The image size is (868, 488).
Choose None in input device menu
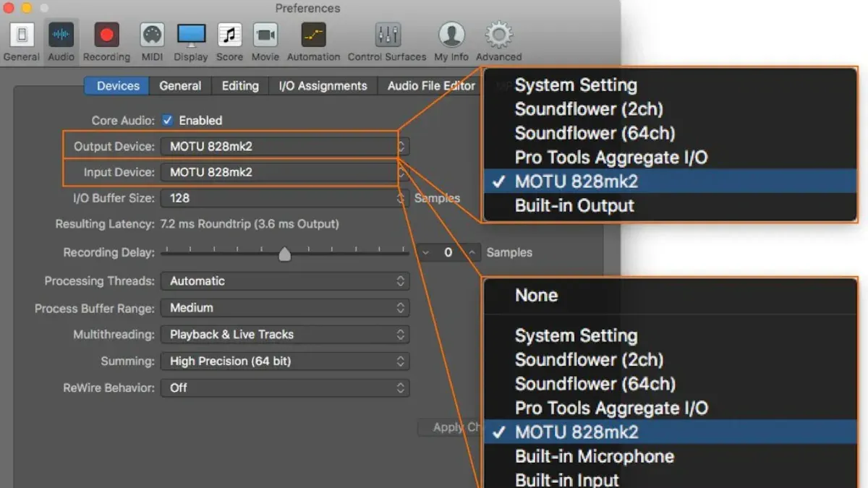[670, 295]
